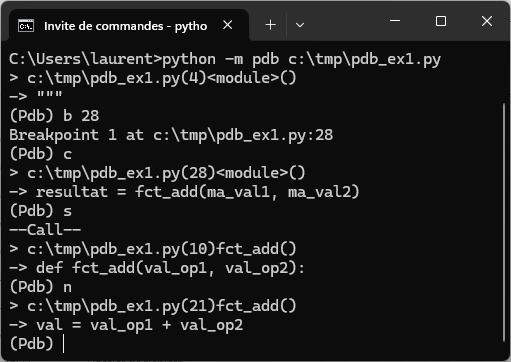Click the val = val_op1 + val_op2 line

coord(126,325)
